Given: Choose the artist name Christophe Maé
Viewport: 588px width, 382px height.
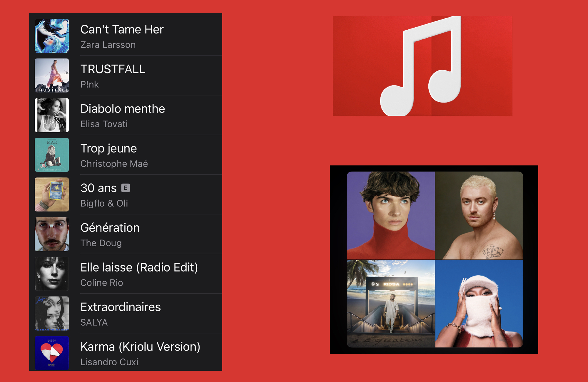Looking at the screenshot, I should coord(114,164).
